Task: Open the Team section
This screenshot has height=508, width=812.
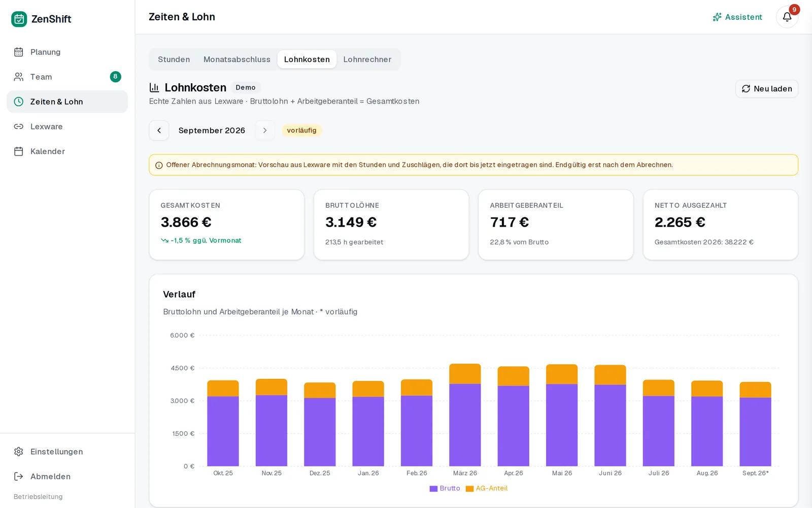Action: 67,77
